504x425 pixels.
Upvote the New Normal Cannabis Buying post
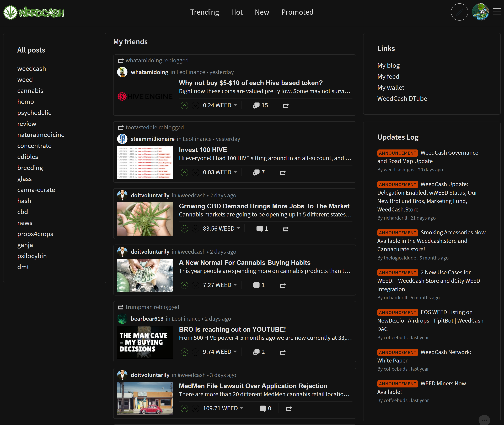tap(184, 285)
